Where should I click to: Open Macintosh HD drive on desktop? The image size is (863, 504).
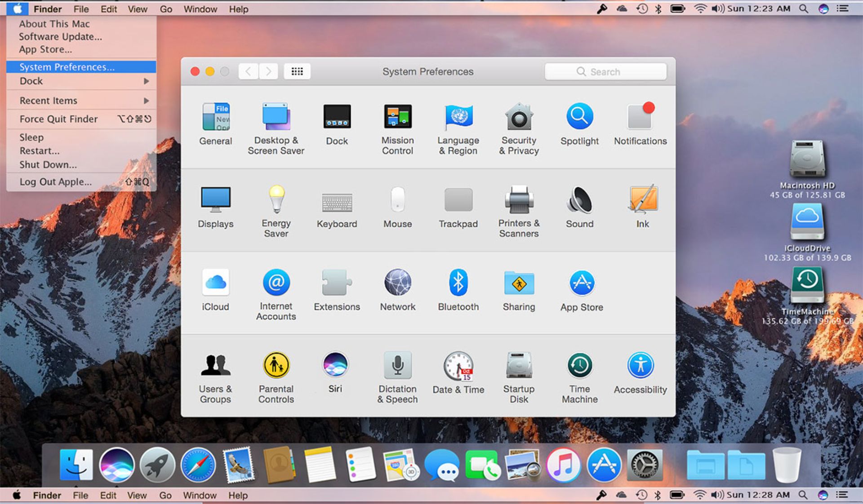coord(807,169)
